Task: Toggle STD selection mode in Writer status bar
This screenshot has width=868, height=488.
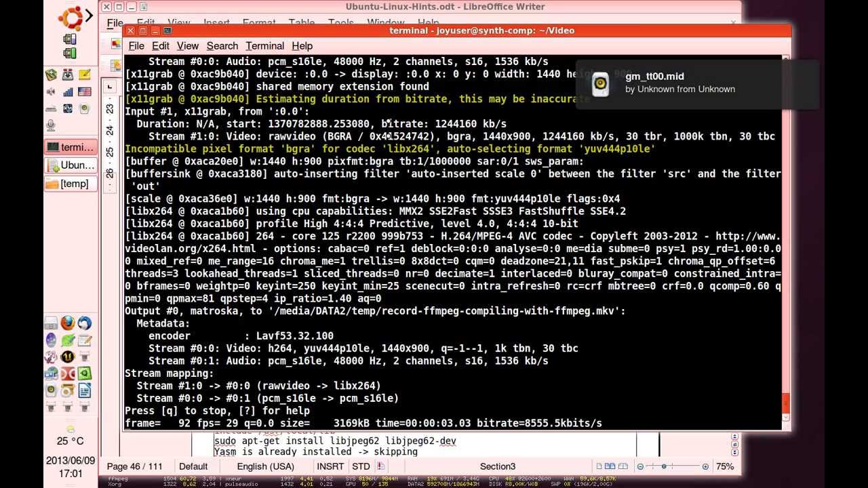Action: (361, 466)
